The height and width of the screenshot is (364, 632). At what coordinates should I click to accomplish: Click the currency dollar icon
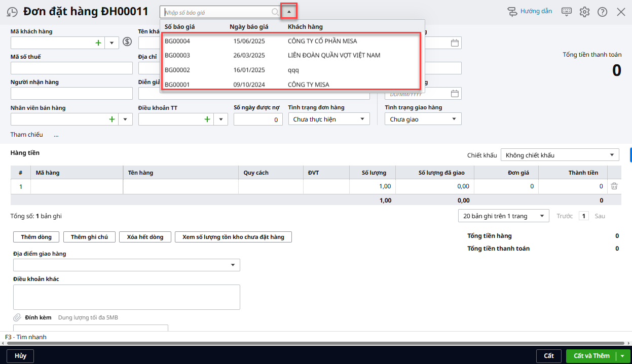pos(127,43)
